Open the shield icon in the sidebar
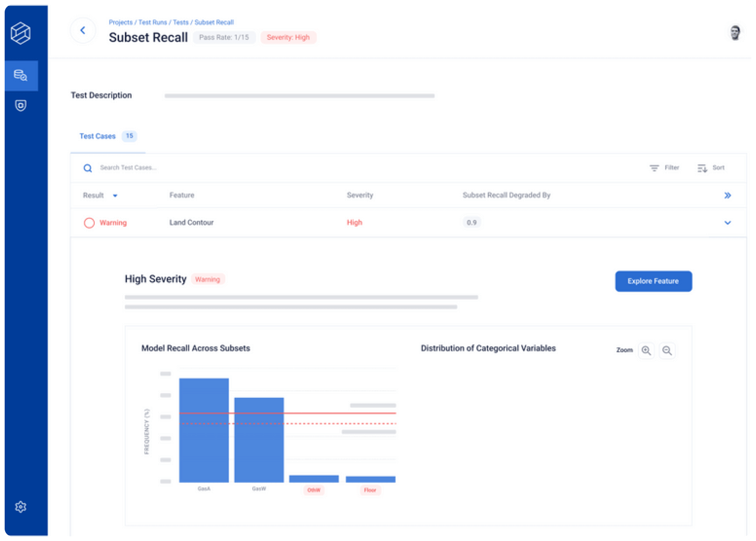The width and height of the screenshot is (756, 541). 21,105
